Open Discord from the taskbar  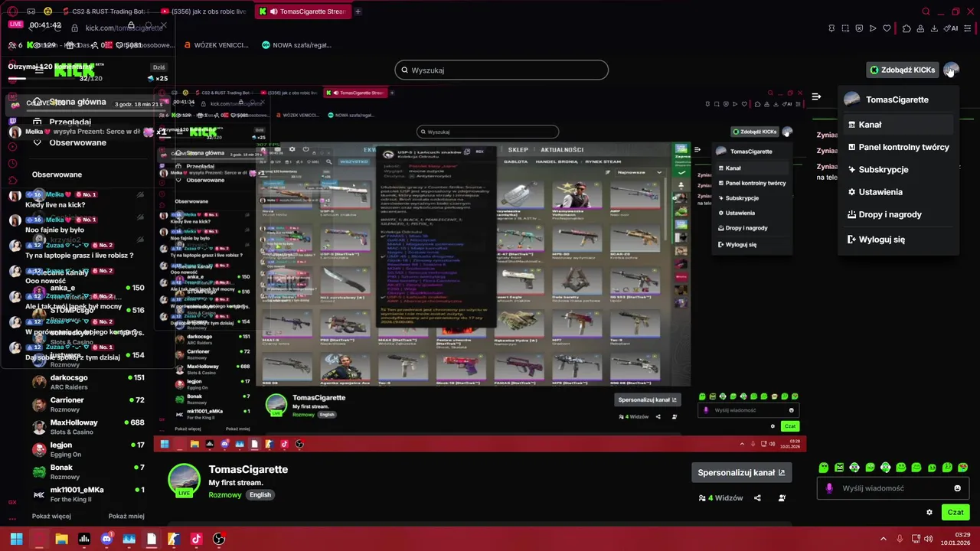(106, 539)
